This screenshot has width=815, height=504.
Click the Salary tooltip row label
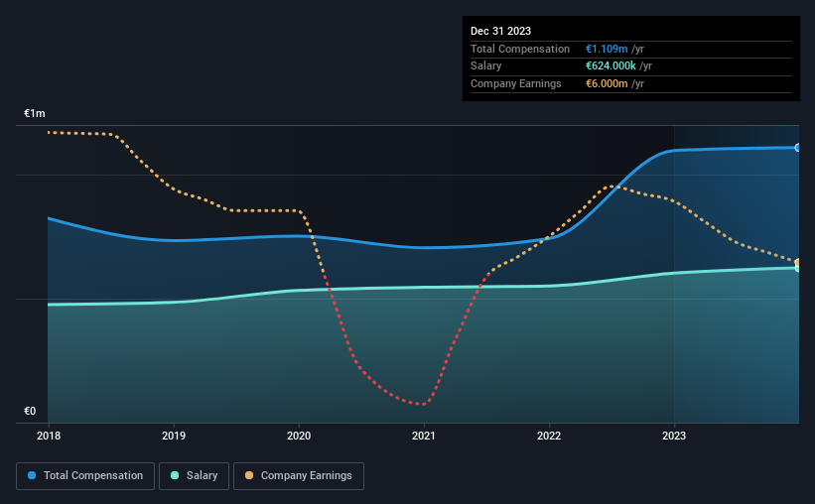click(x=486, y=66)
